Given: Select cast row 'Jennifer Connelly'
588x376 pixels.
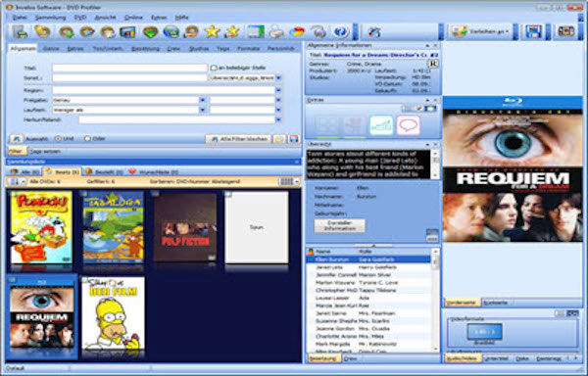Looking at the screenshot, I should pyautogui.click(x=369, y=275).
